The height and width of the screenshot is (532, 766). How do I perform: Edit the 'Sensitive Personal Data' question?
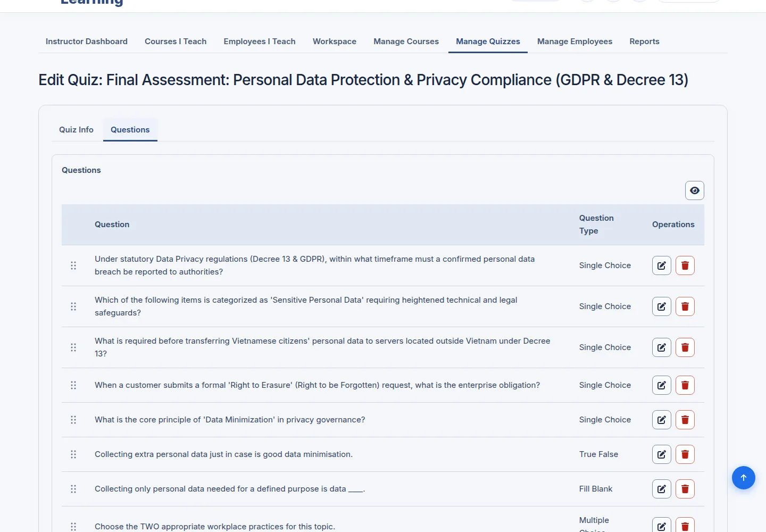662,306
